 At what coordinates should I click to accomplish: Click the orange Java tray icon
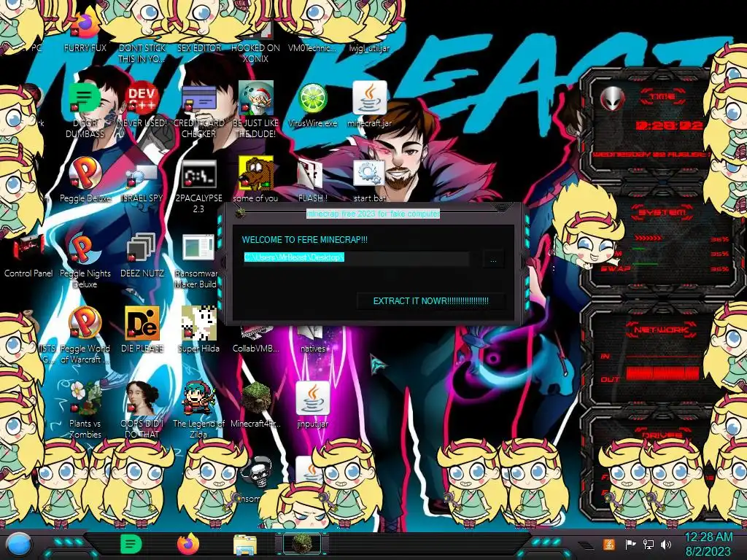609,544
